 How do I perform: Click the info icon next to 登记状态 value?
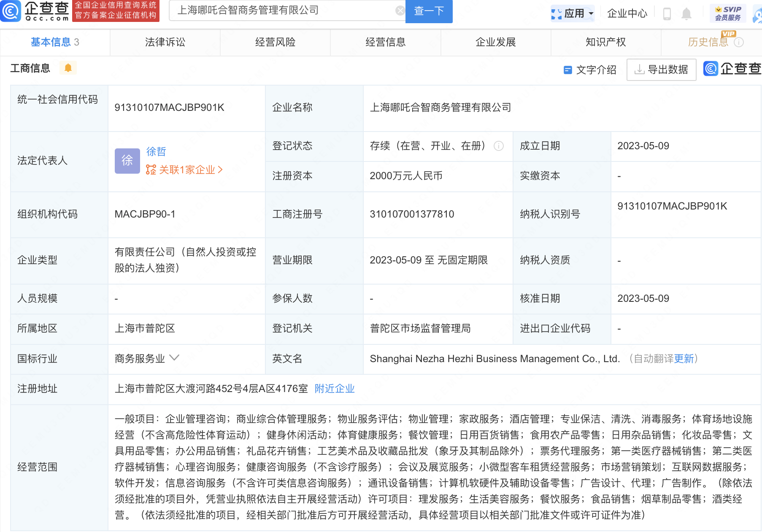(499, 146)
